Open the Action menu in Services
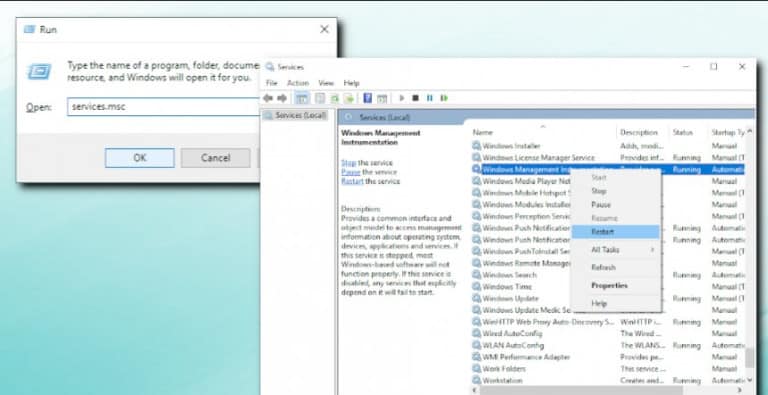This screenshot has width=768, height=395. pyautogui.click(x=298, y=83)
